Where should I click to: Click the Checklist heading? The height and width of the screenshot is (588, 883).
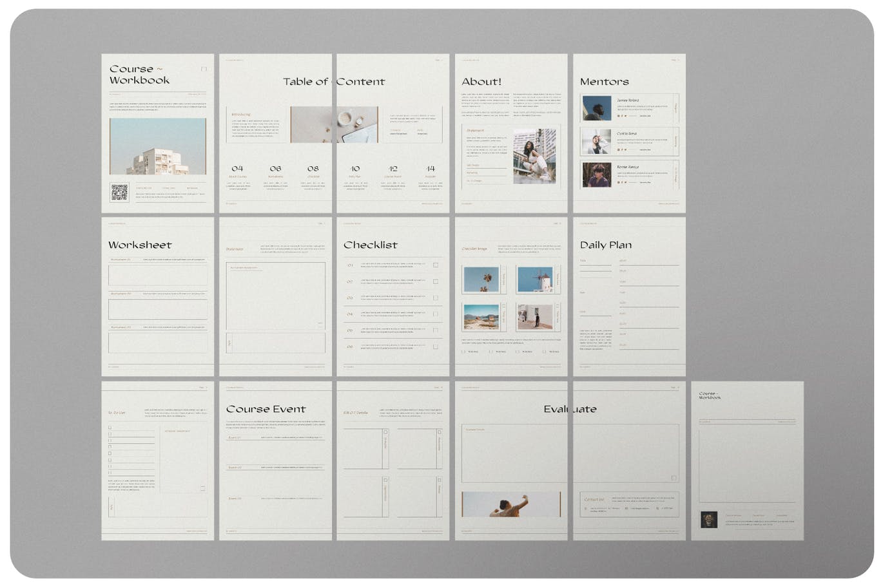click(x=370, y=245)
